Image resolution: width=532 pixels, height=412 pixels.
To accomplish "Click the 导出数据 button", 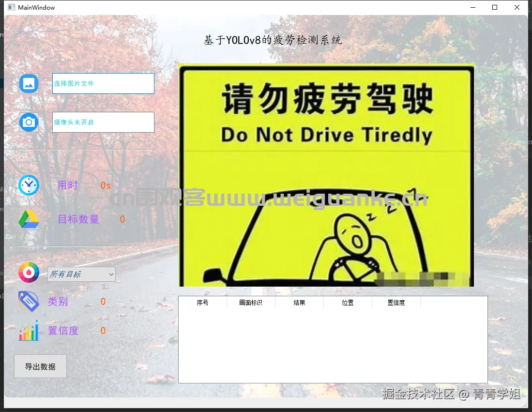I will click(40, 366).
